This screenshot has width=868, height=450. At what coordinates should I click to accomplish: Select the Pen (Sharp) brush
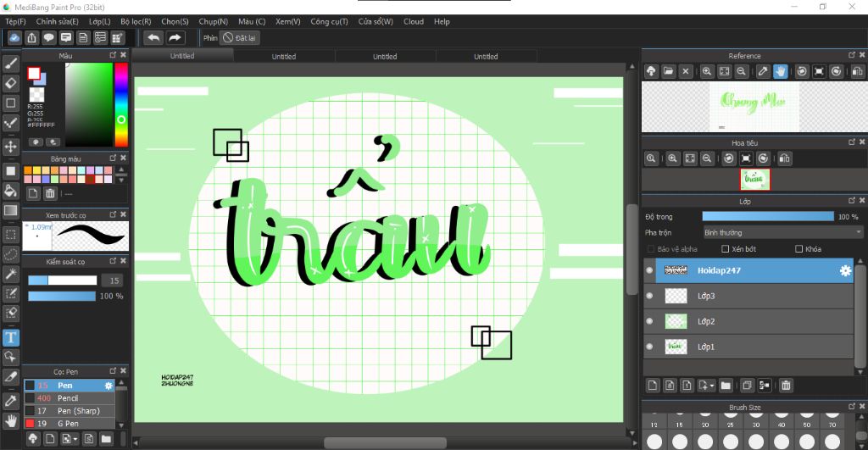point(70,411)
